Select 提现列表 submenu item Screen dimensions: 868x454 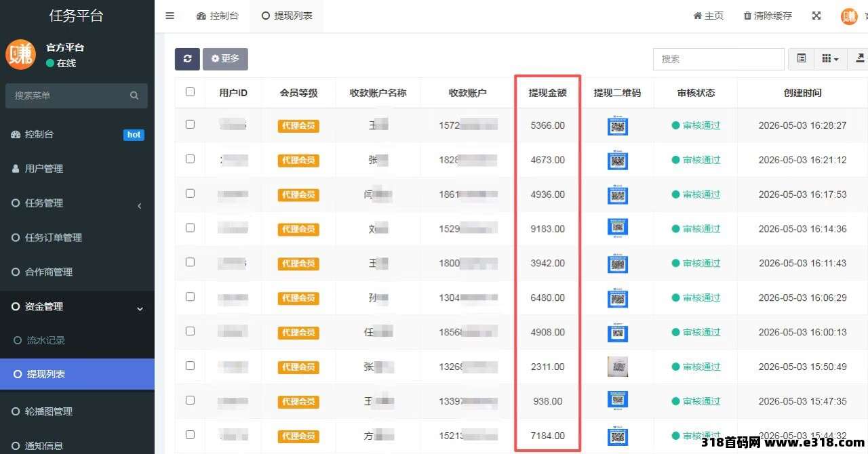(77, 375)
